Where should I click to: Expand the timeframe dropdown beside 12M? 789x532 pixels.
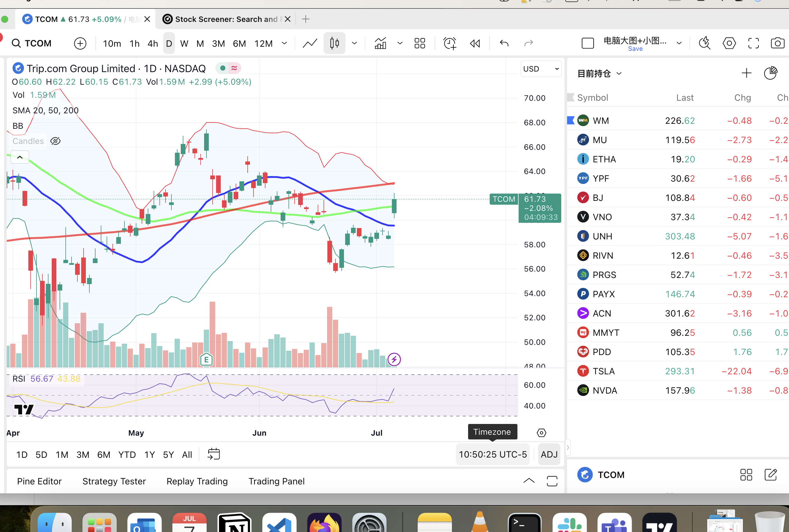[x=284, y=43]
